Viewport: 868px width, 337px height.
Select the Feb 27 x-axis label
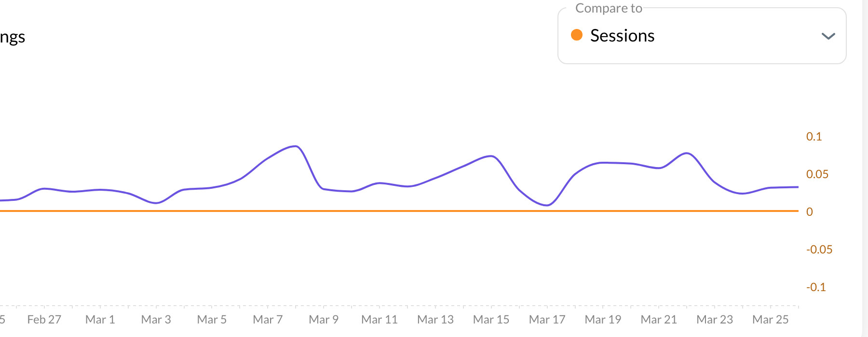[44, 320]
